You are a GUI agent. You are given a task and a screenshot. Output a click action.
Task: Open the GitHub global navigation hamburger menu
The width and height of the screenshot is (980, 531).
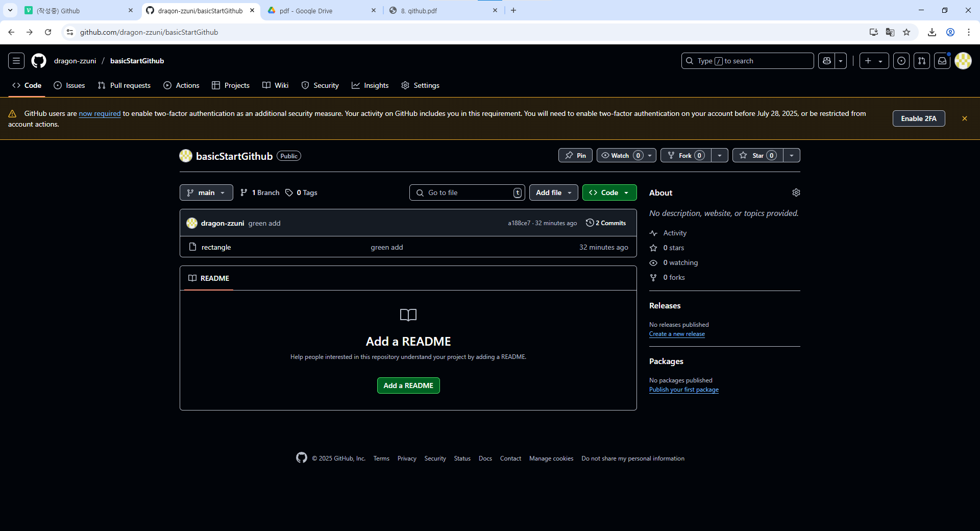[16, 61]
